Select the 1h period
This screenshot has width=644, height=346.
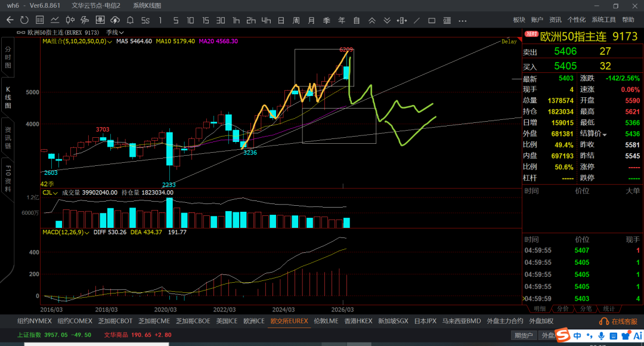pyautogui.click(x=236, y=20)
